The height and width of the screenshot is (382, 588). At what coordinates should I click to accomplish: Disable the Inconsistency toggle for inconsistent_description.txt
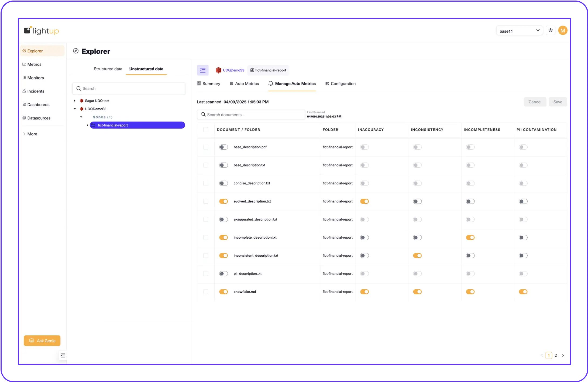point(417,255)
